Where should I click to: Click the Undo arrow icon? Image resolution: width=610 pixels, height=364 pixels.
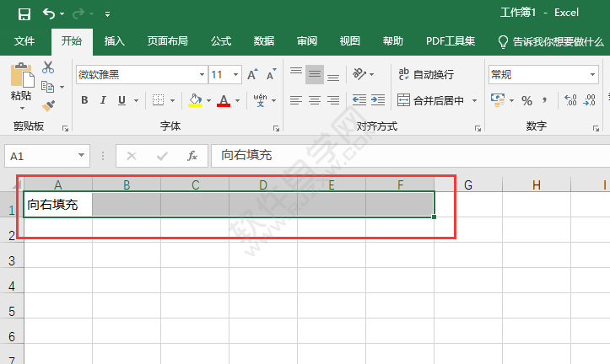[x=49, y=14]
